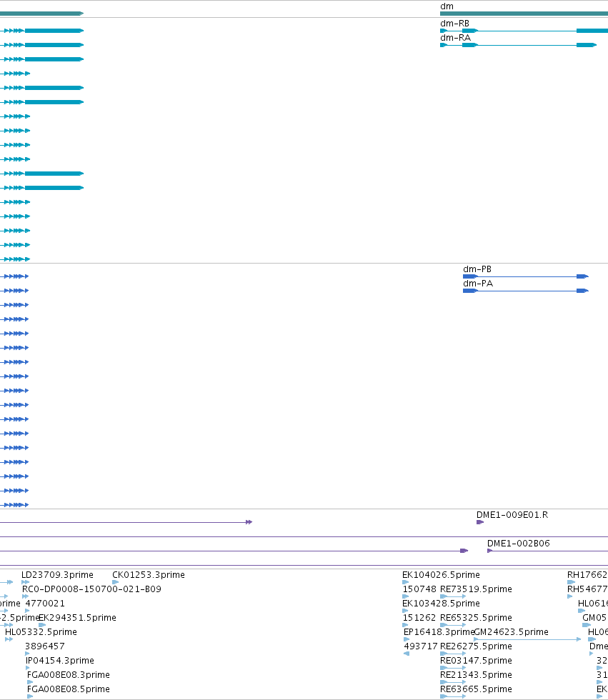Click the dm gene label
Viewport: 608px width, 700px height.
[447, 6]
